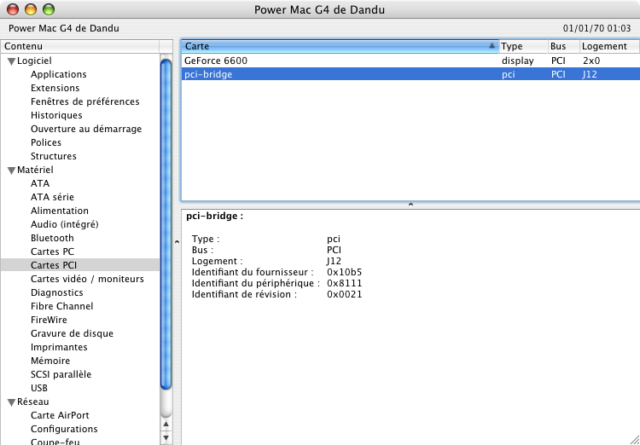Collapse the Matériel disclosure triangle
Image resolution: width=640 pixels, height=445 pixels.
point(11,170)
